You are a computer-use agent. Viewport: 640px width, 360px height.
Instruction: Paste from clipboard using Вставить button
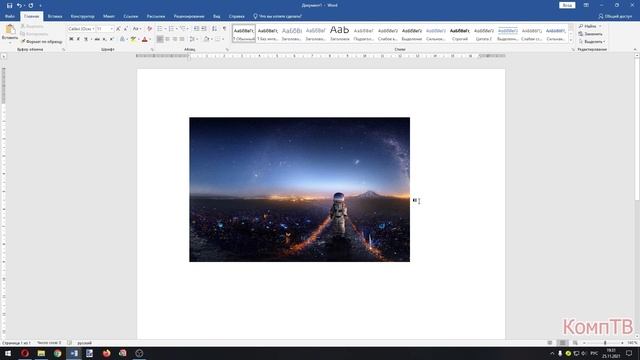[x=10, y=33]
